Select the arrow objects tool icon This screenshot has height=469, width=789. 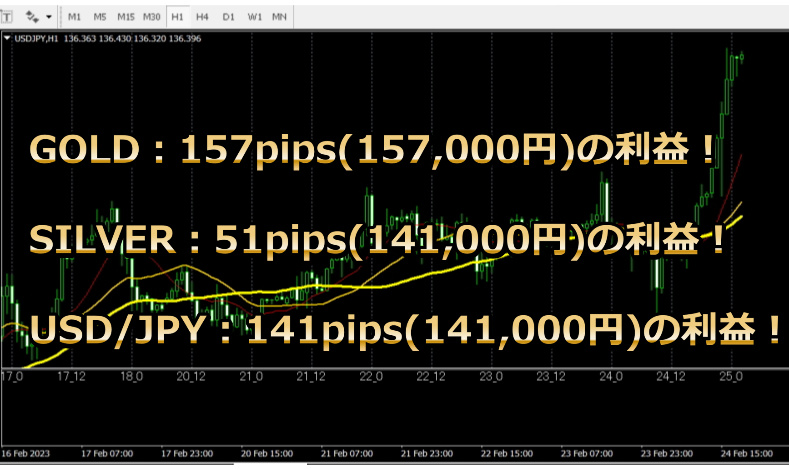(32, 17)
